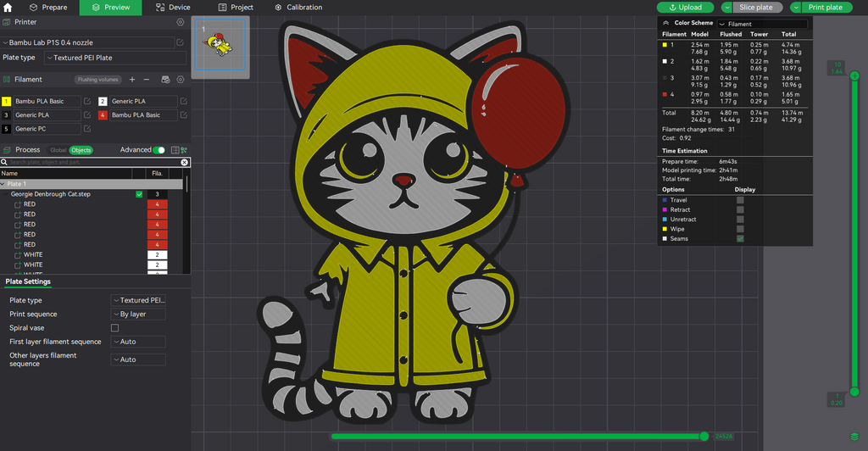Click the Slice plate button
This screenshot has height=451, width=868.
[x=757, y=7]
